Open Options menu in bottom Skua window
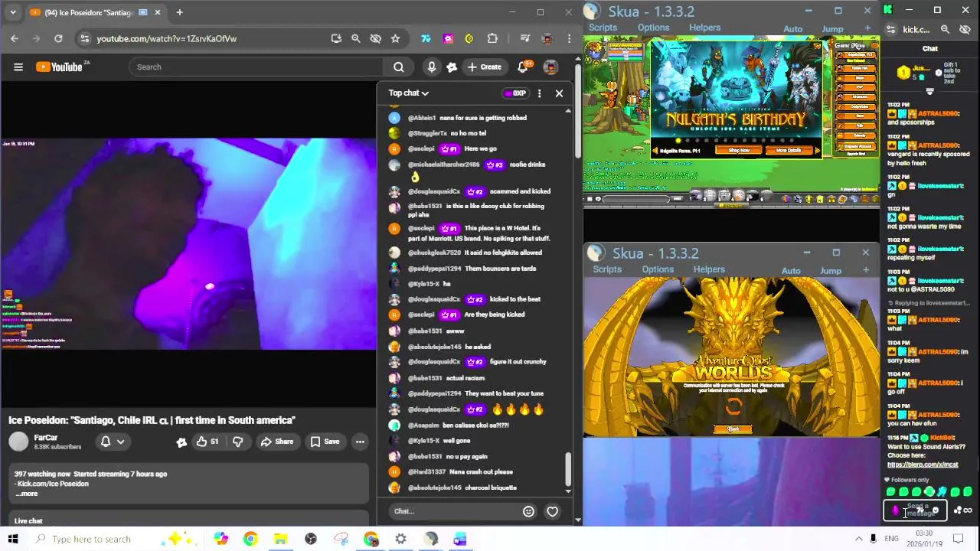The image size is (980, 551). (x=658, y=270)
